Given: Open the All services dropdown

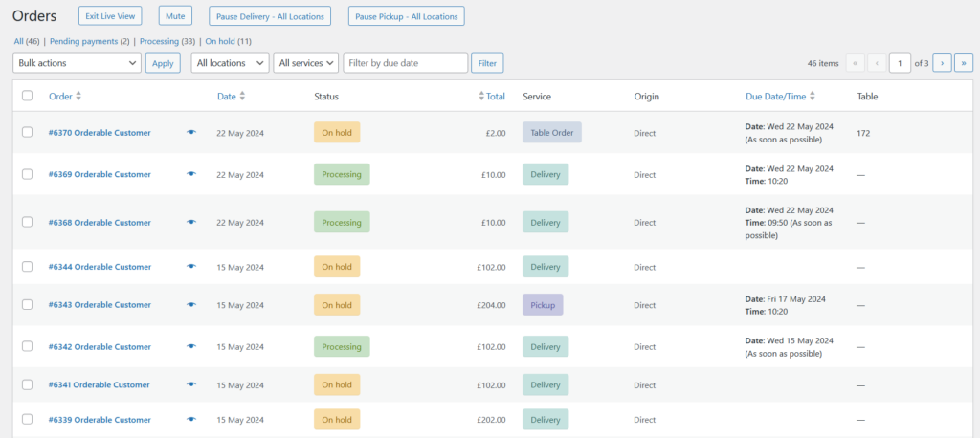Looking at the screenshot, I should pos(306,63).
